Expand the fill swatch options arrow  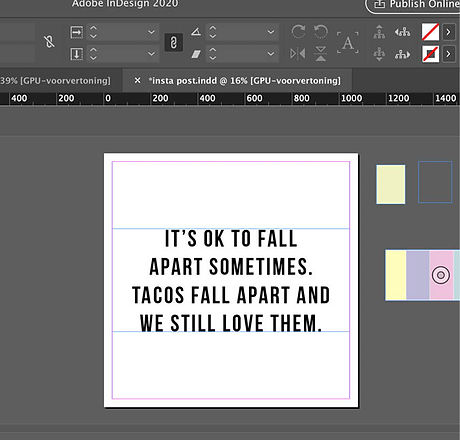pos(448,32)
